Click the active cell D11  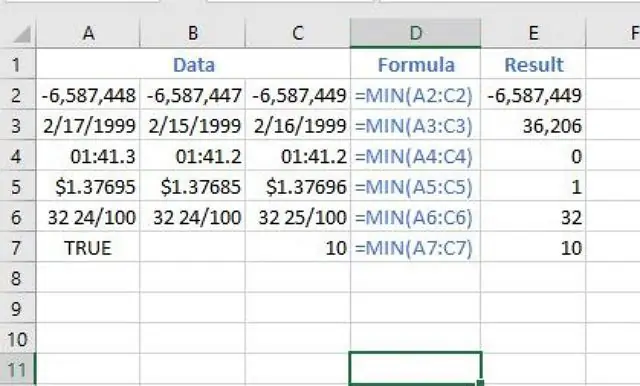[x=416, y=369]
